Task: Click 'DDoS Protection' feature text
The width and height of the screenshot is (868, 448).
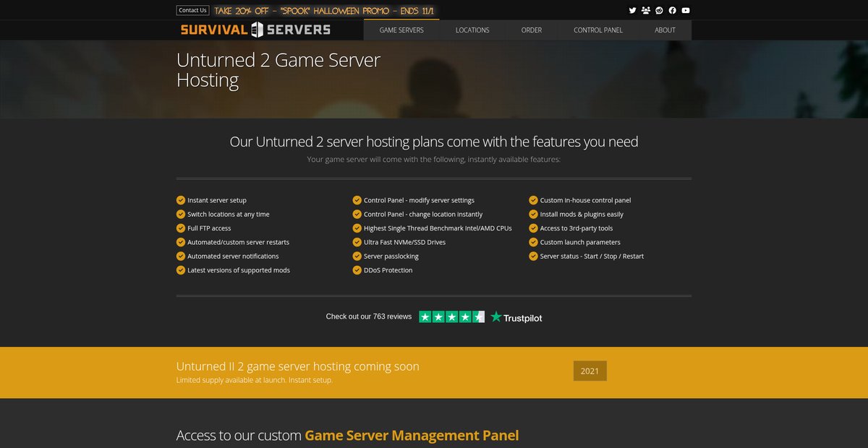Action: pyautogui.click(x=388, y=270)
